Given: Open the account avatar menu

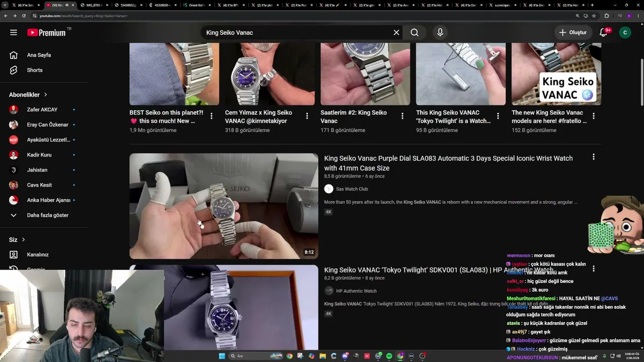Looking at the screenshot, I should click(x=625, y=33).
